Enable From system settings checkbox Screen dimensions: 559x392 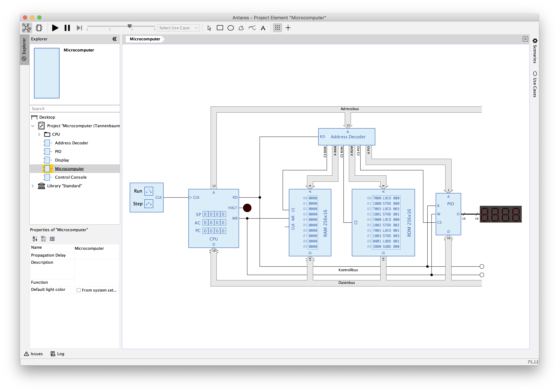[x=79, y=290]
